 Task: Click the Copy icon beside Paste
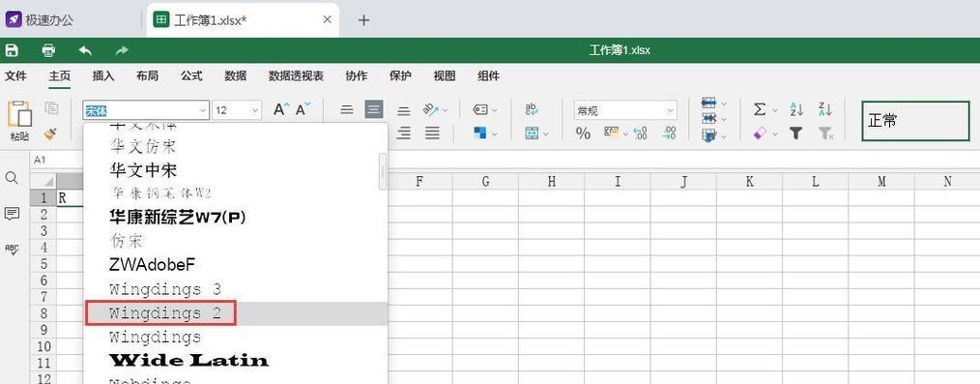click(x=52, y=108)
